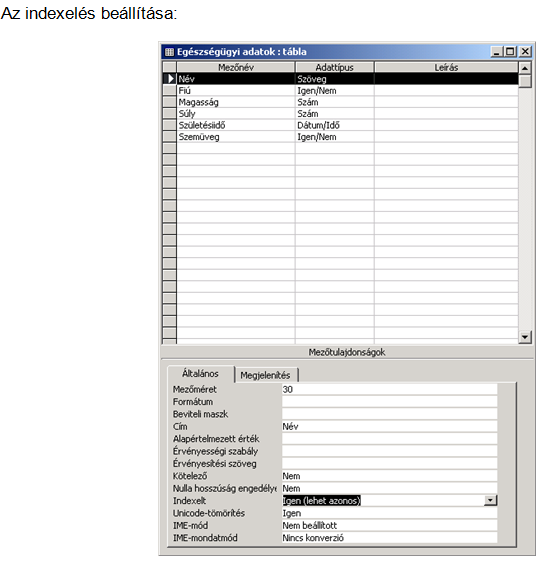
Task: Click the Születésiidő field name cell
Action: 236,125
